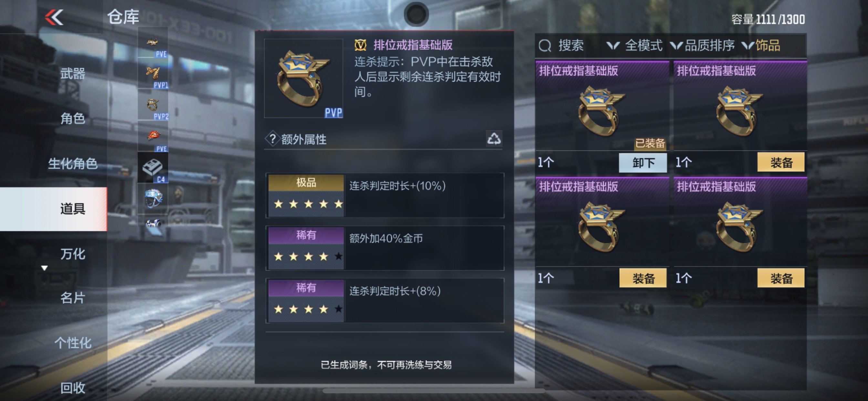The height and width of the screenshot is (401, 868).
Task: Open the 生化角色 tab
Action: click(72, 163)
